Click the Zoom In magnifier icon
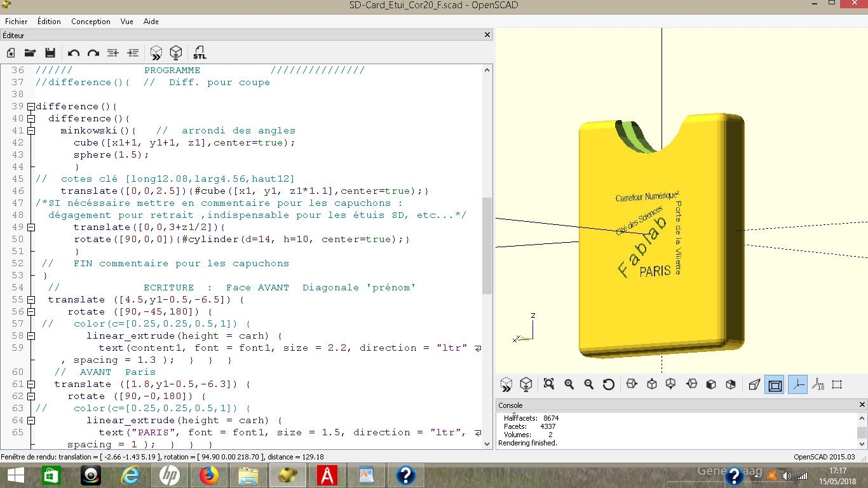Screen dimensions: 868x488 pyautogui.click(x=569, y=384)
